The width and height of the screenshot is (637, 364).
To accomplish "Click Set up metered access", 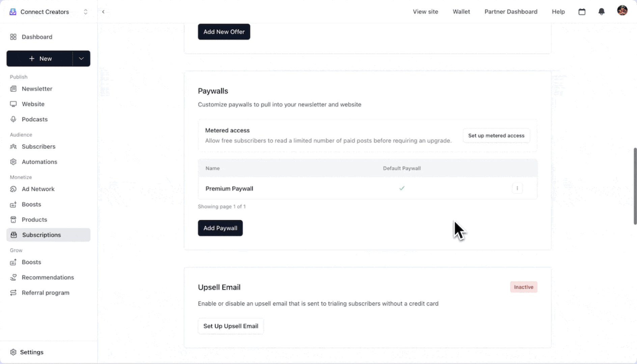I will pyautogui.click(x=496, y=135).
